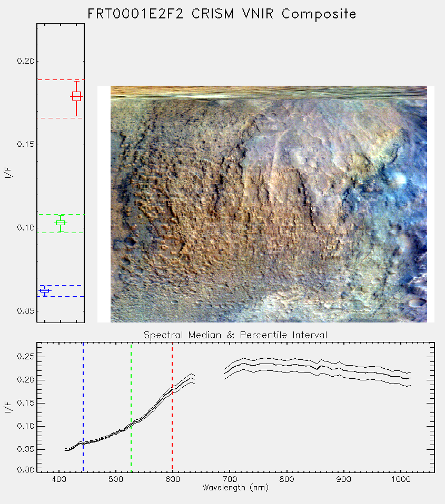Click the upper red dashed percentile line
Screen dimensions: 445x504
coord(61,79)
